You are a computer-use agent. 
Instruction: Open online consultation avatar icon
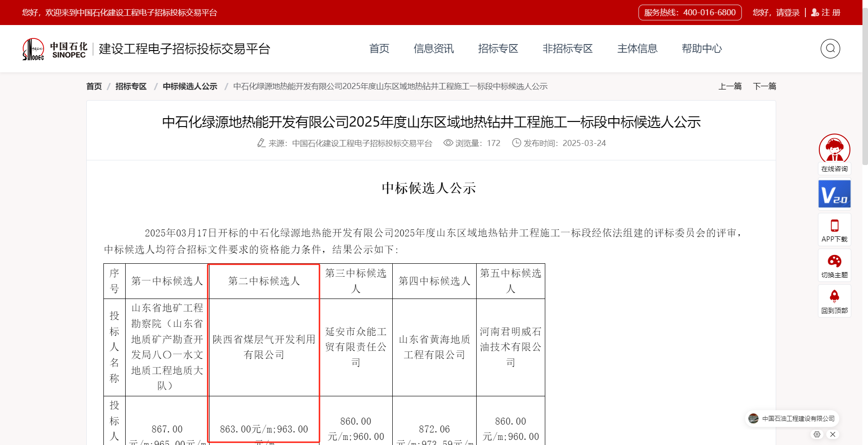click(x=834, y=149)
